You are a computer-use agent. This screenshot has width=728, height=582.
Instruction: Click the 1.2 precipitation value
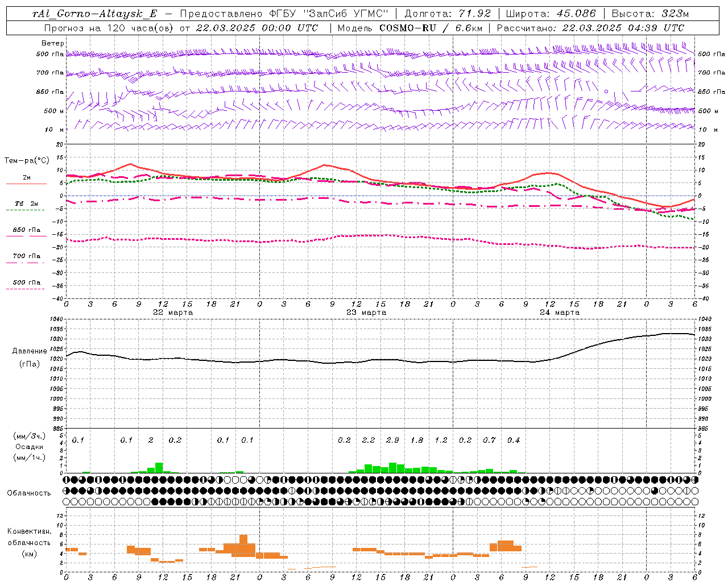click(x=441, y=440)
